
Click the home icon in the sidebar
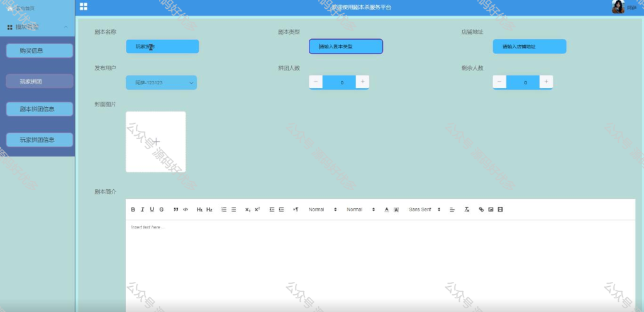tap(10, 8)
